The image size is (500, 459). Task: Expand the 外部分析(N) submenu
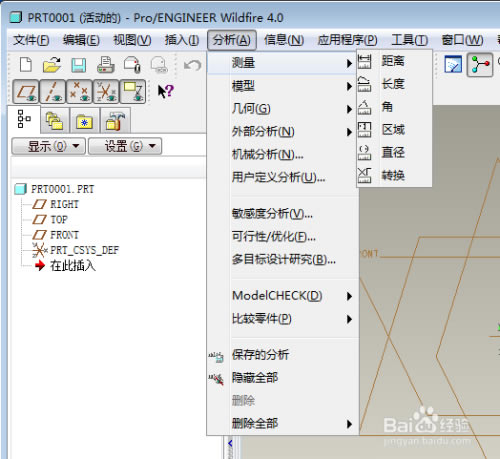click(282, 132)
